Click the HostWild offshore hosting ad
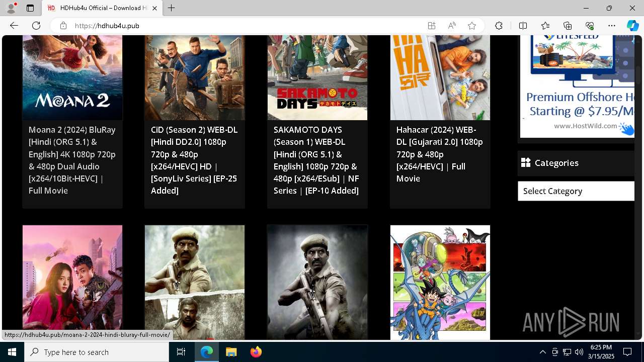 [x=577, y=86]
